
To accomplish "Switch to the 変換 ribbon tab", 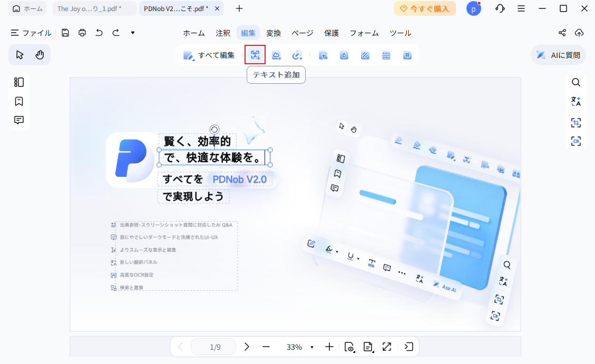I will click(x=274, y=33).
